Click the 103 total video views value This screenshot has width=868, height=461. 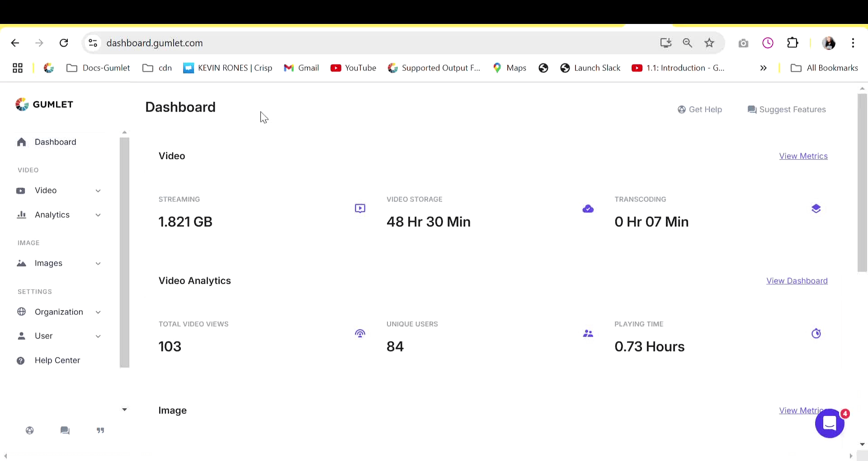tap(170, 347)
